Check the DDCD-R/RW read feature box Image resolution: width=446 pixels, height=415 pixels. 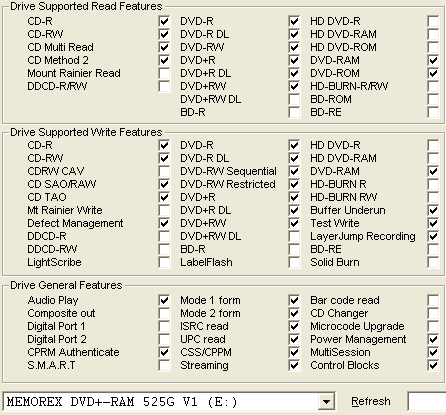click(164, 86)
